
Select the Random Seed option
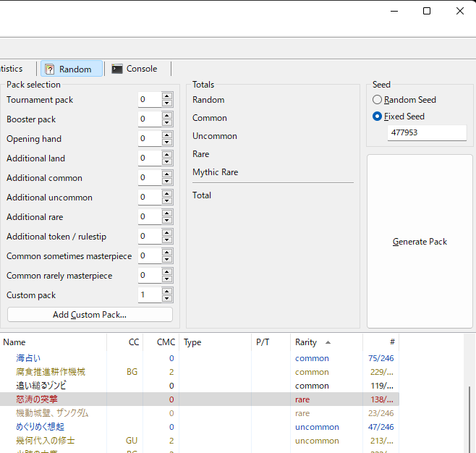pos(377,100)
